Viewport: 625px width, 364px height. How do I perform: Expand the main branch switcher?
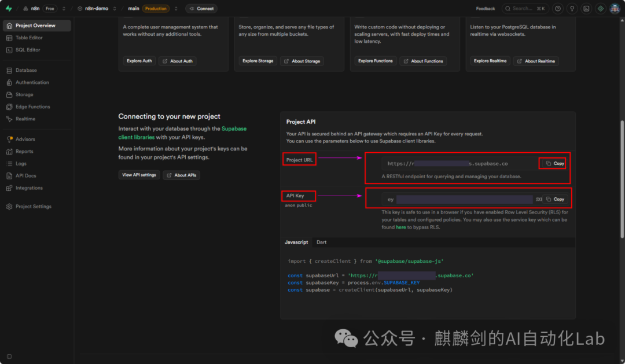(x=176, y=8)
